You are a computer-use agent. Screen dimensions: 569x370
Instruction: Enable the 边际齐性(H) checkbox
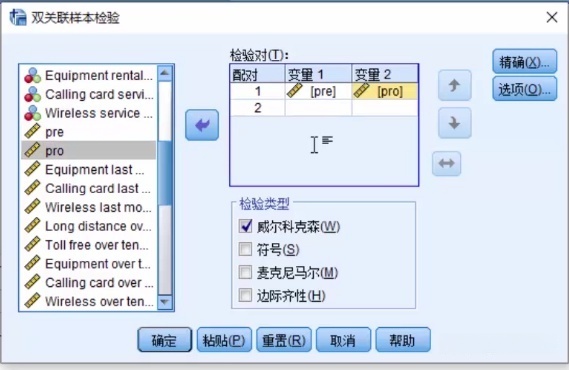245,295
